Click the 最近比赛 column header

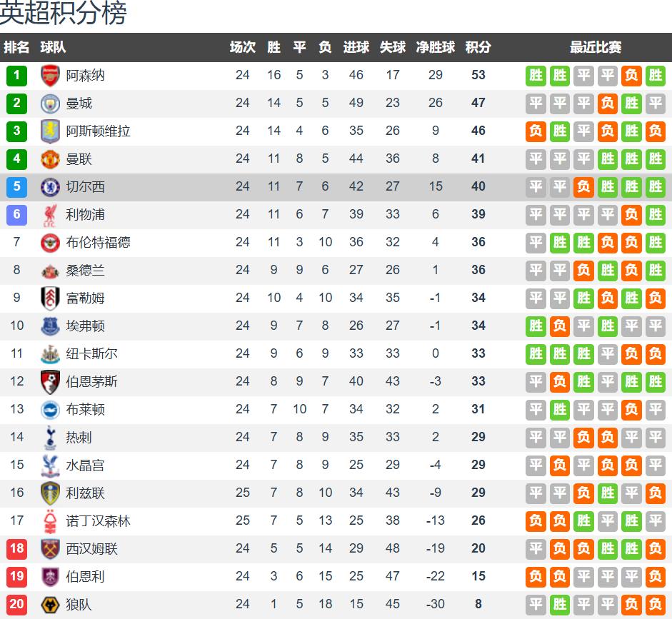pyautogui.click(x=596, y=47)
